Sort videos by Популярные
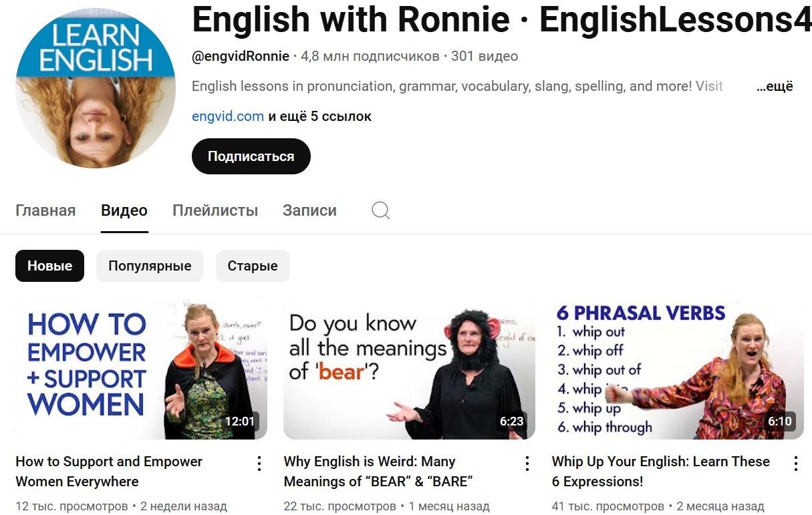 [150, 266]
